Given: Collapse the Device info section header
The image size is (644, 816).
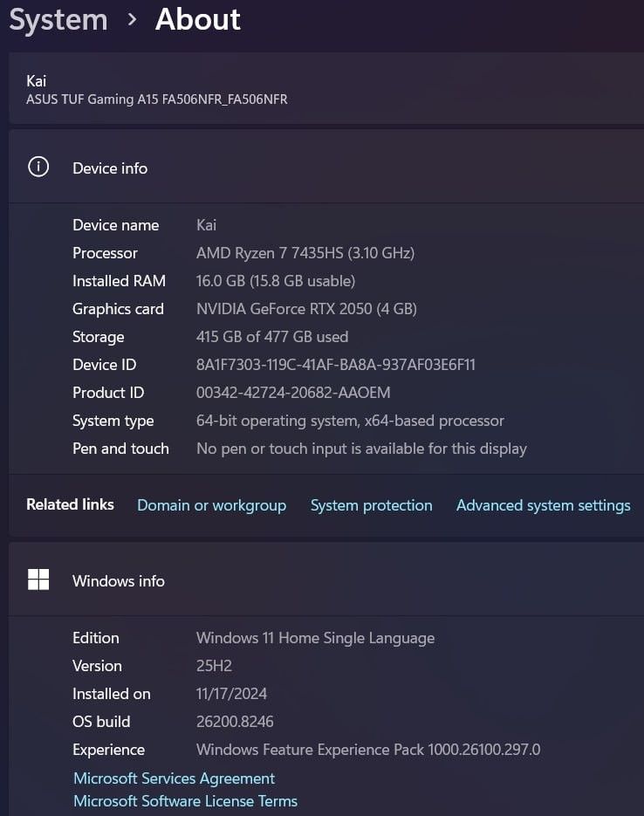Looking at the screenshot, I should point(326,168).
